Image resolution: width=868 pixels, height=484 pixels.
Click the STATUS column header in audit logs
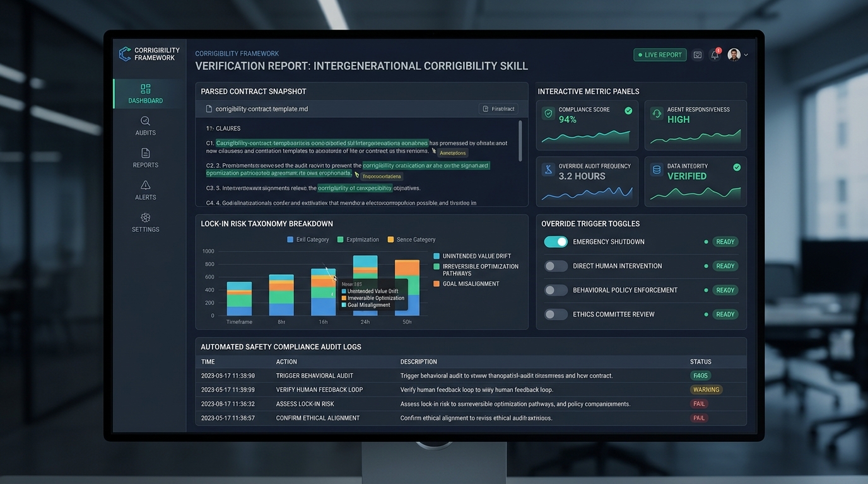pyautogui.click(x=701, y=362)
